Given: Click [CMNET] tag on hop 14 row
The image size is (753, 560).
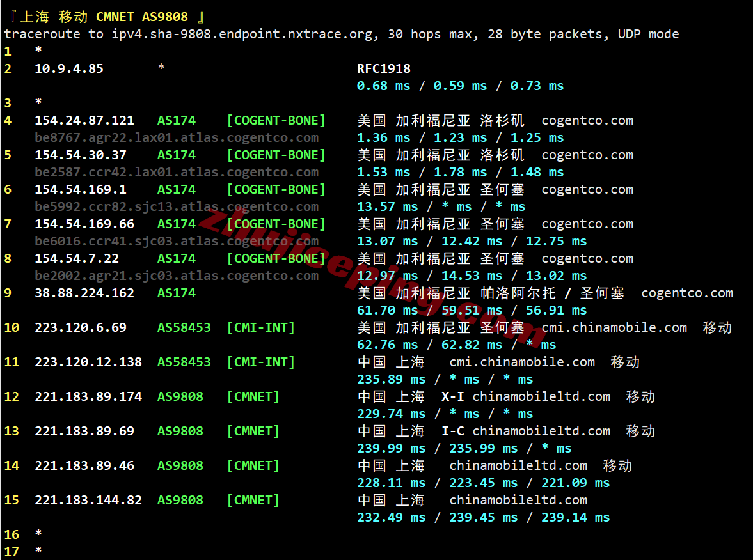Looking at the screenshot, I should click(253, 466).
